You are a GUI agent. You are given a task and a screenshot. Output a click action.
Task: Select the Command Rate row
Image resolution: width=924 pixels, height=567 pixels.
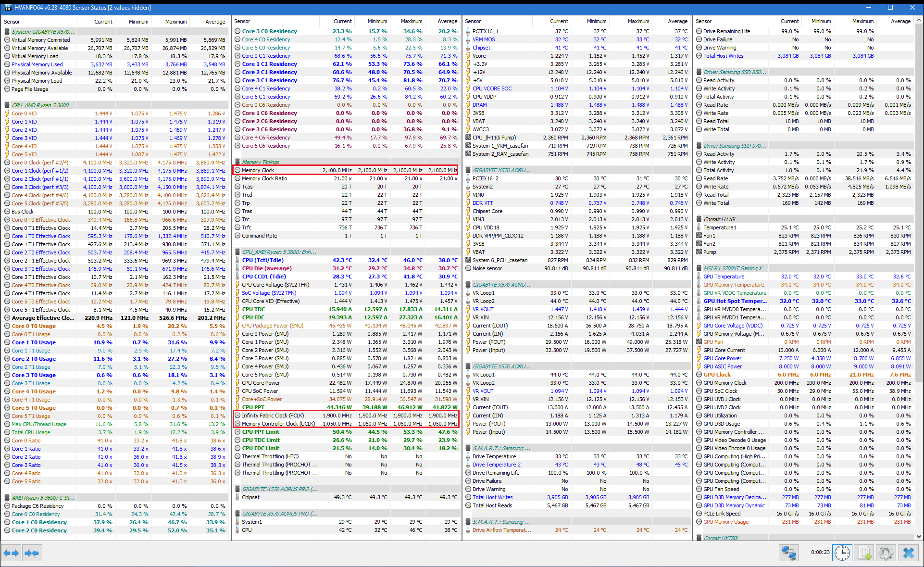point(346,236)
